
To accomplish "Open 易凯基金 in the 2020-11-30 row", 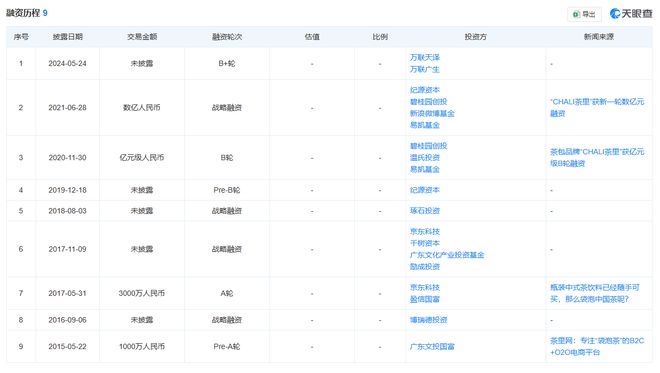I will click(x=425, y=169).
